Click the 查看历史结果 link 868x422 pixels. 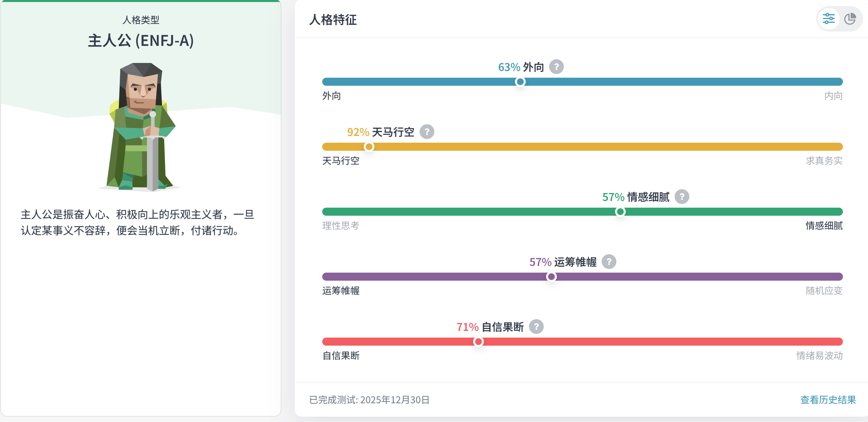pos(828,400)
